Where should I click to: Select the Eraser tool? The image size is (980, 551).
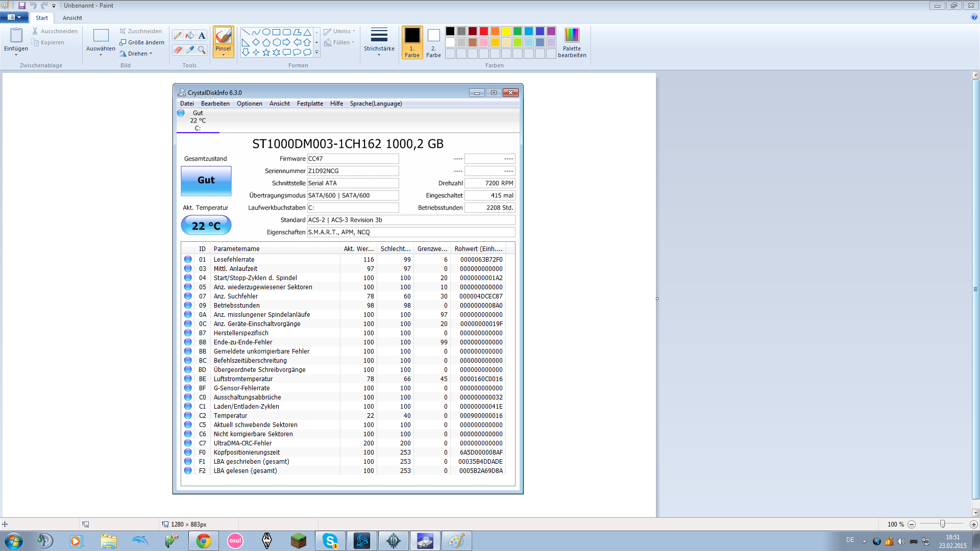[178, 49]
